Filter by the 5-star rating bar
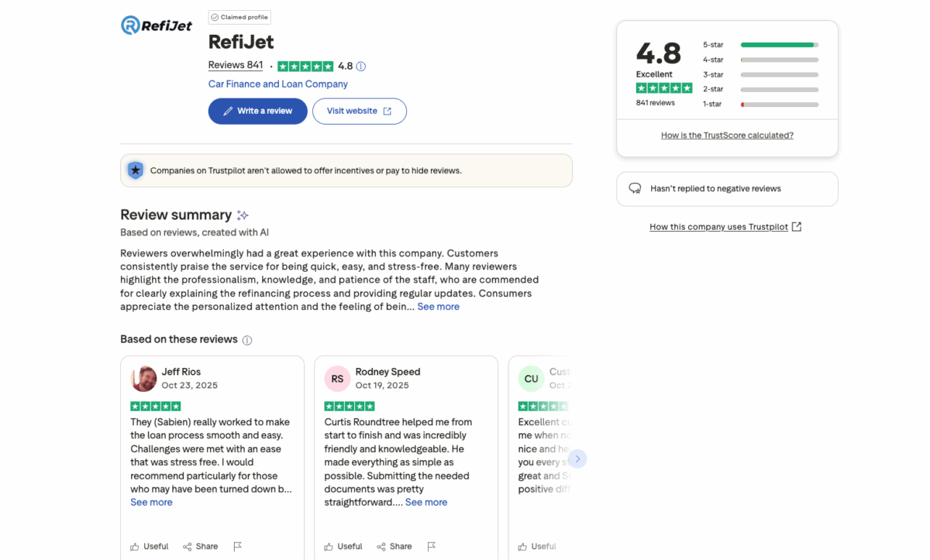 (x=778, y=44)
